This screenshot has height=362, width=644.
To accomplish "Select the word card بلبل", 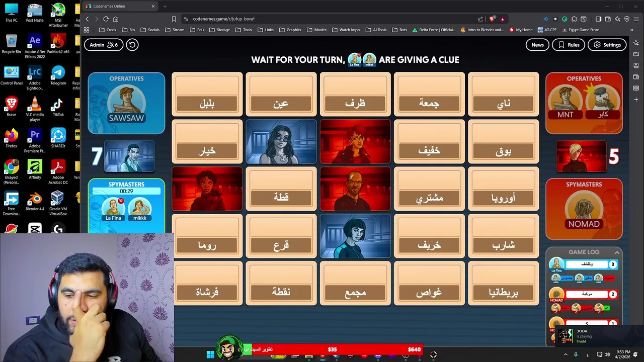I will click(207, 94).
